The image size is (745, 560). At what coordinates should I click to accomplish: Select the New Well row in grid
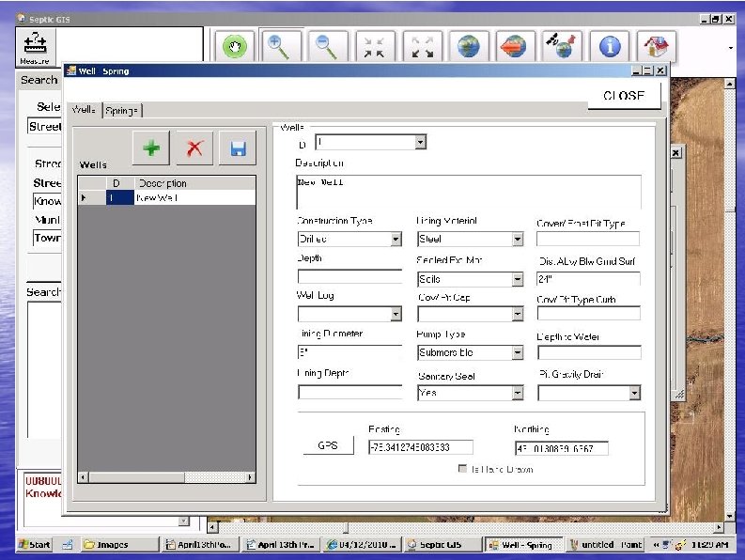[167, 197]
